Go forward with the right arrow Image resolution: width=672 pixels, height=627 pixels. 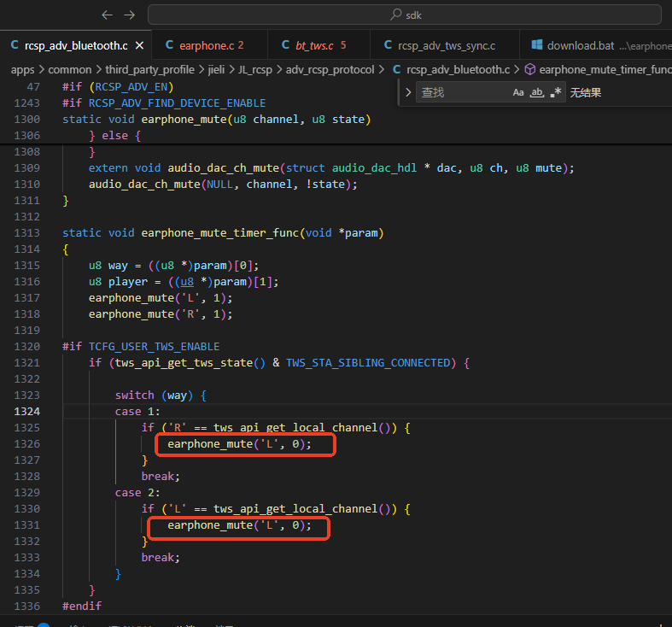pos(130,15)
